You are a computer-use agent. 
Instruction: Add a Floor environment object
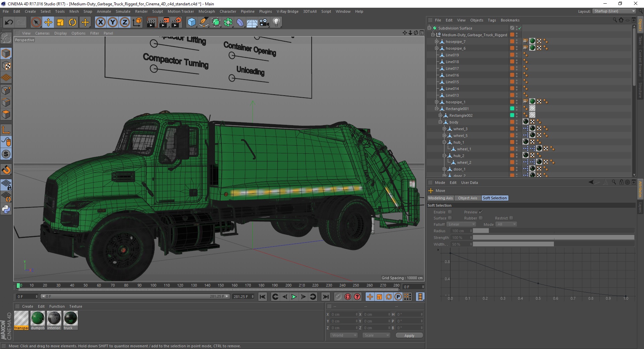point(252,22)
